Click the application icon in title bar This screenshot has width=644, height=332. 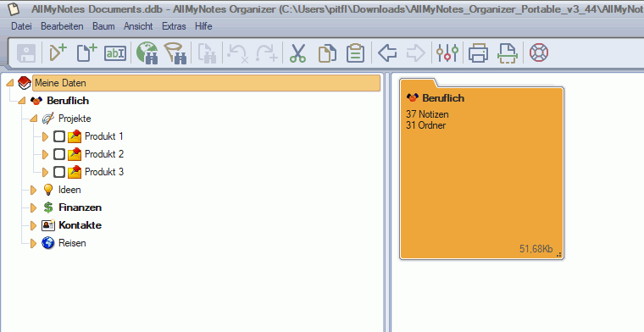pyautogui.click(x=14, y=8)
